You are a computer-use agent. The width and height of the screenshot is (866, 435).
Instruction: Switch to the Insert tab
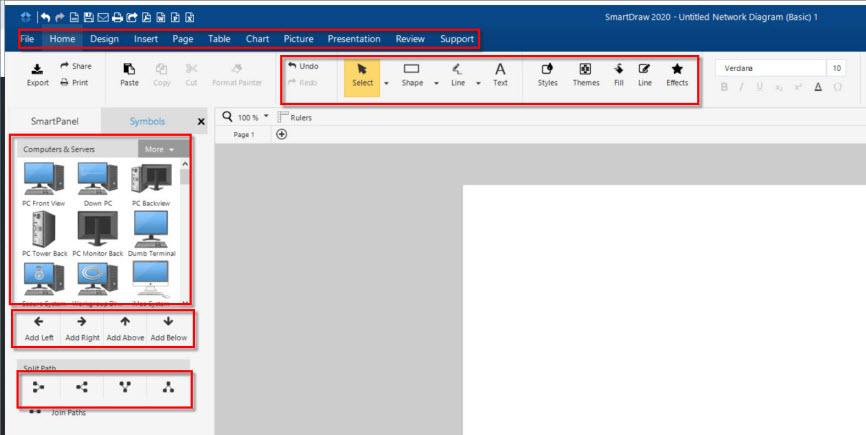[146, 39]
